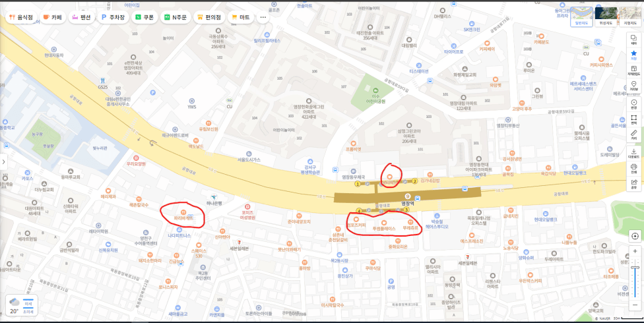
Task: Select the 면적 area measurement tool
Action: click(x=633, y=119)
